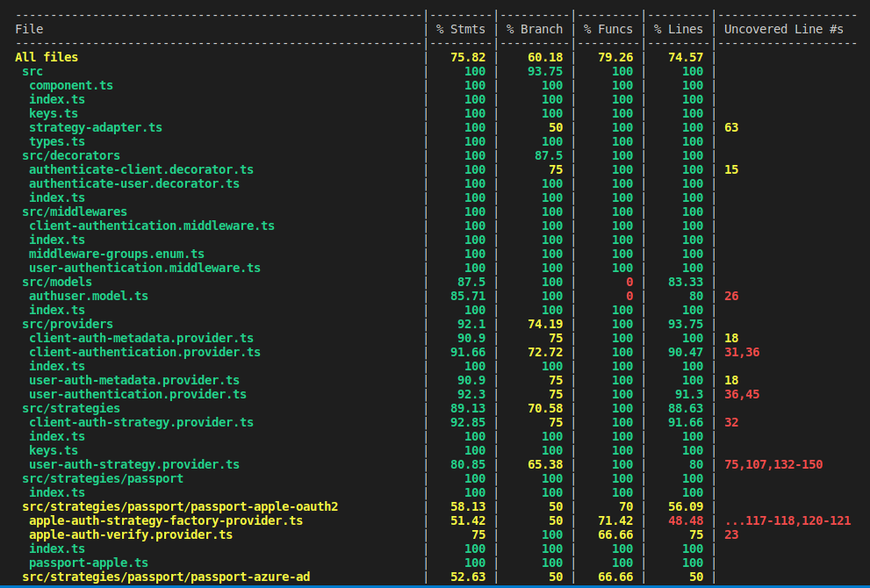Select middleware-groups.enum.ts file name
The width and height of the screenshot is (870, 588).
117,254
